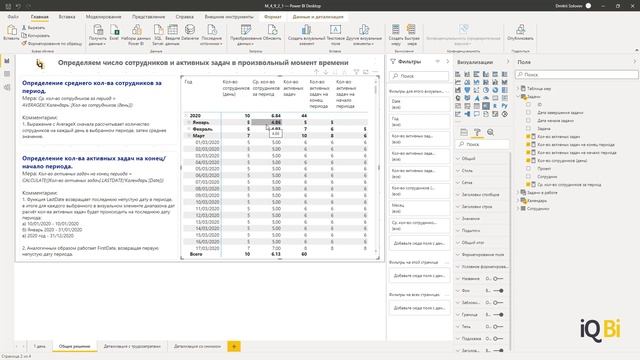Toggle the Фон background switch

tap(498, 291)
